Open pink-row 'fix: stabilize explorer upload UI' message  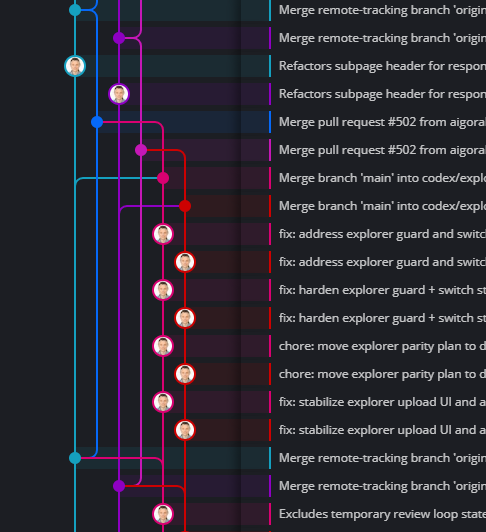coord(382,402)
